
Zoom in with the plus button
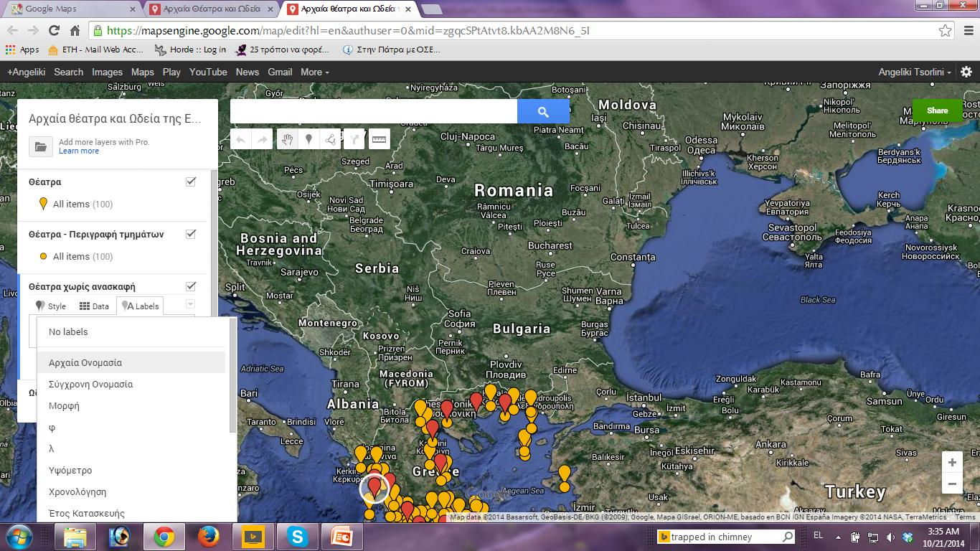pos(952,462)
